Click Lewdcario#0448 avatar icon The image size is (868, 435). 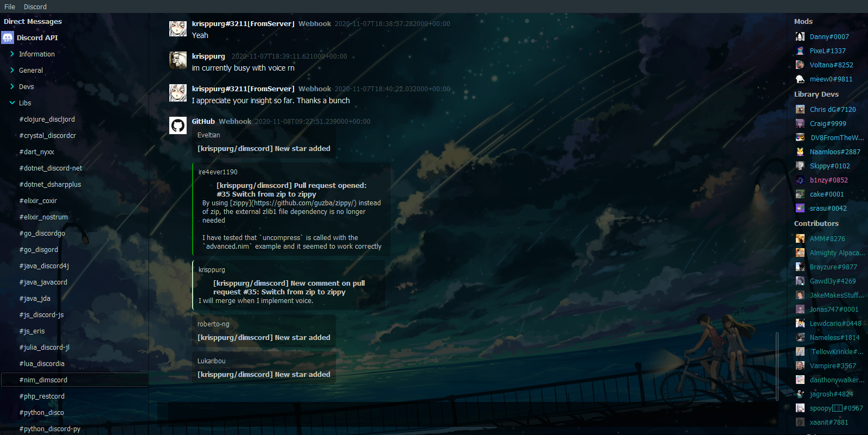click(x=800, y=323)
